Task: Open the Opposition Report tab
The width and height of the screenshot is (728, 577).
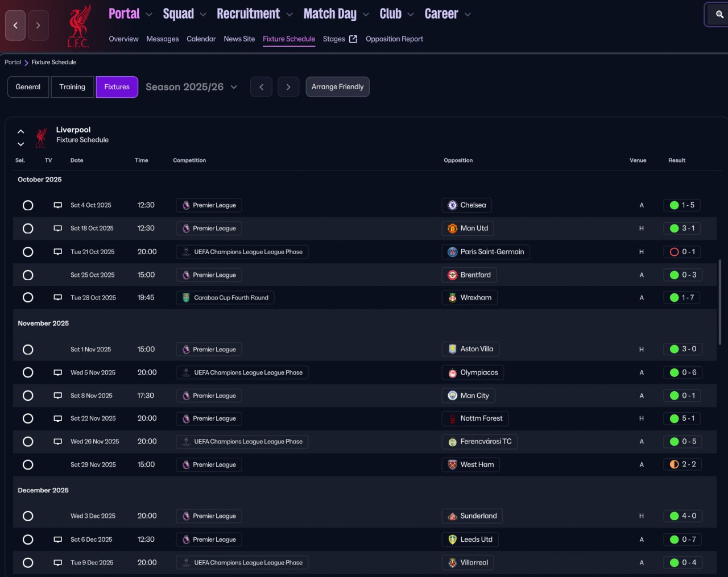Action: [395, 39]
